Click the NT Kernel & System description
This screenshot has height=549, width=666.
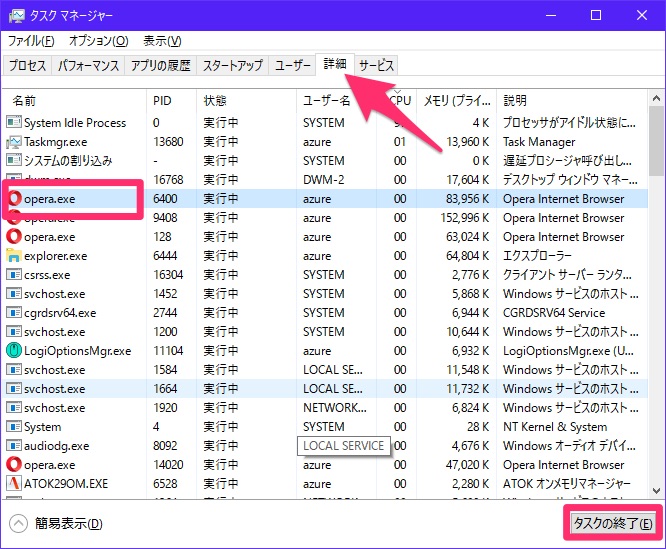pyautogui.click(x=555, y=427)
